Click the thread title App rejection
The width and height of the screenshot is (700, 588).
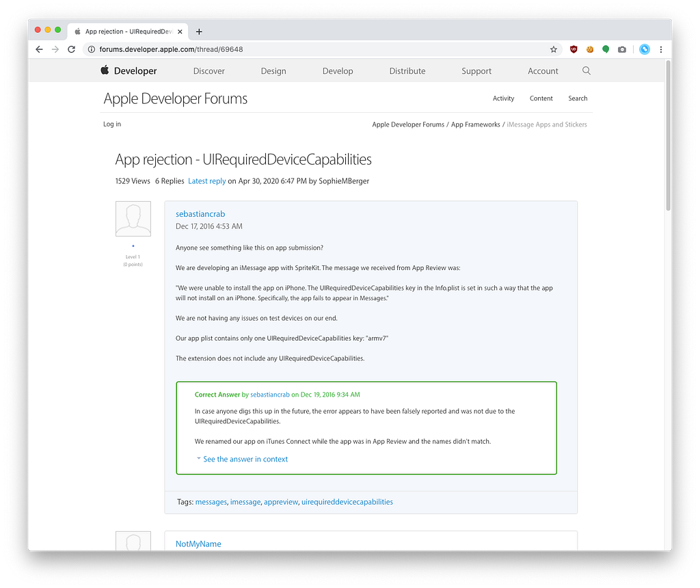click(x=243, y=159)
